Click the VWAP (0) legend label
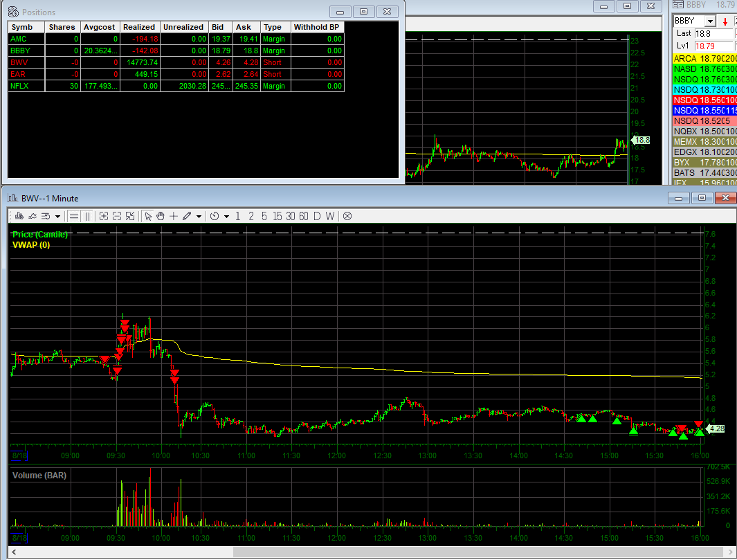This screenshot has height=560, width=737. click(31, 244)
